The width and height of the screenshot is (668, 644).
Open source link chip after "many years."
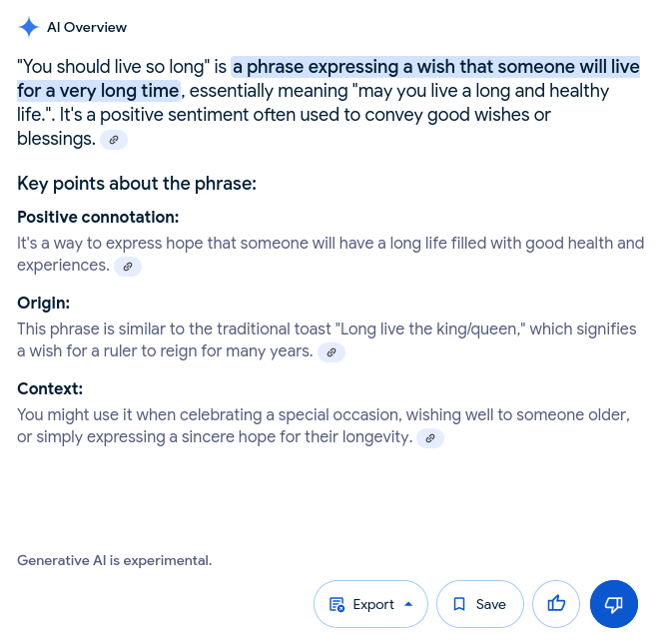[332, 352]
